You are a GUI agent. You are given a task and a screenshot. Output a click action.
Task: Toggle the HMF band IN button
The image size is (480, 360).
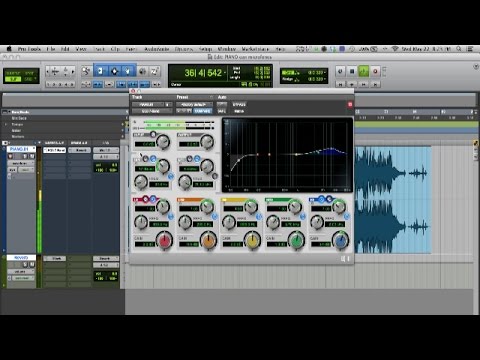[x=303, y=217]
